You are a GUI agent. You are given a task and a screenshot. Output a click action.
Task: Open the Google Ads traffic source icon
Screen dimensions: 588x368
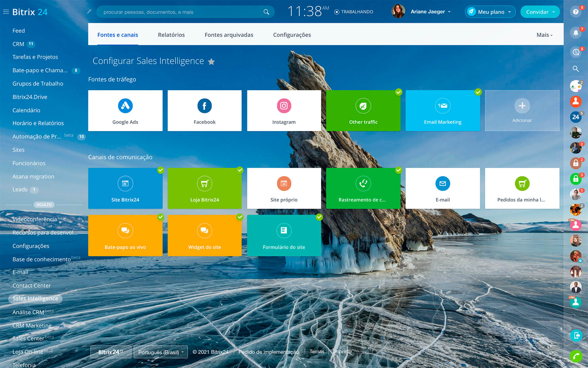(125, 106)
